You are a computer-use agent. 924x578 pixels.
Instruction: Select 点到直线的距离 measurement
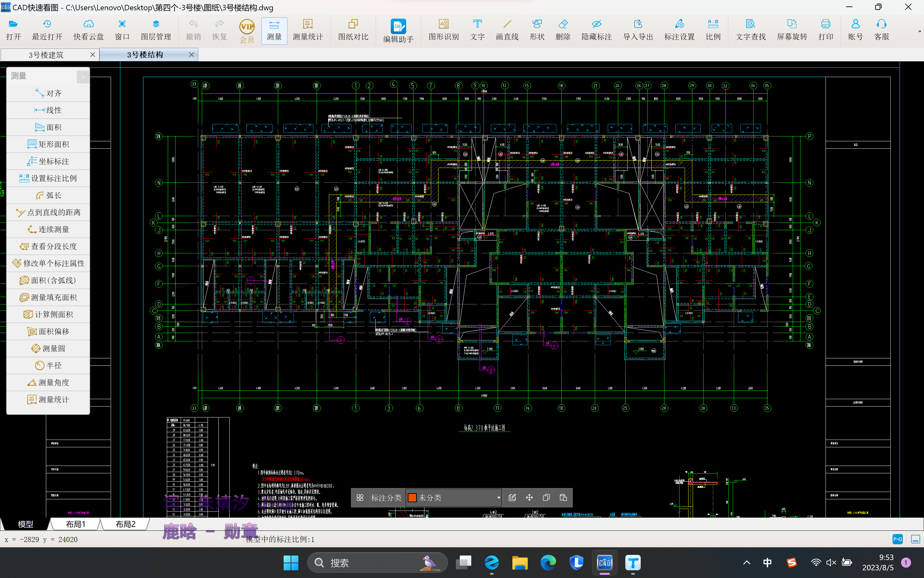(x=48, y=212)
